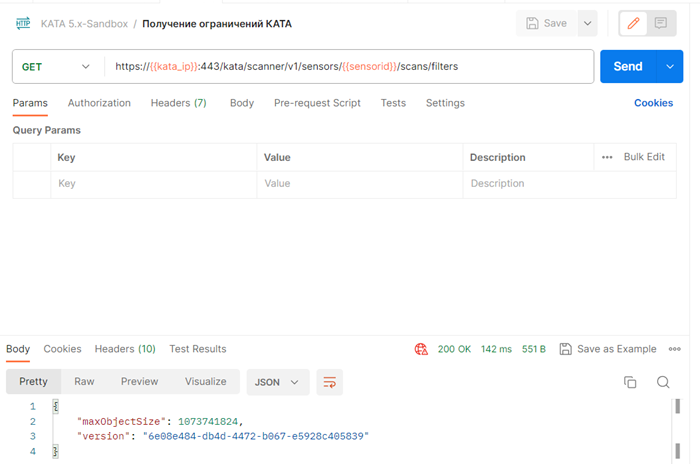Open the Cookies link on the right
Viewport: 700px width, 464px height.
[653, 103]
